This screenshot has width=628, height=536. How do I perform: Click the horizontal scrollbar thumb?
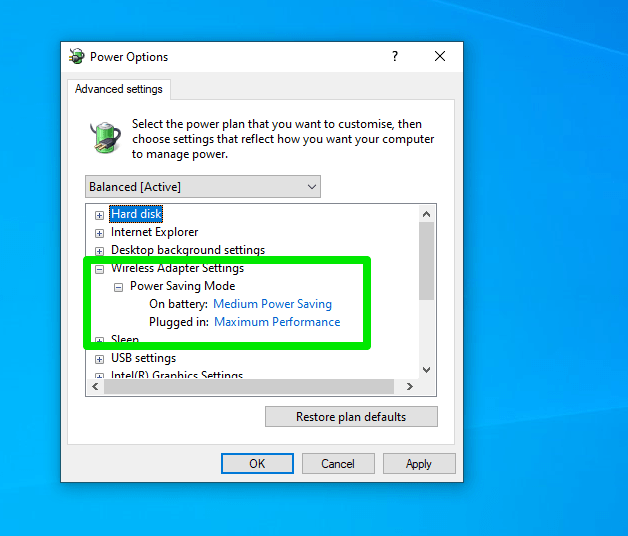249,387
